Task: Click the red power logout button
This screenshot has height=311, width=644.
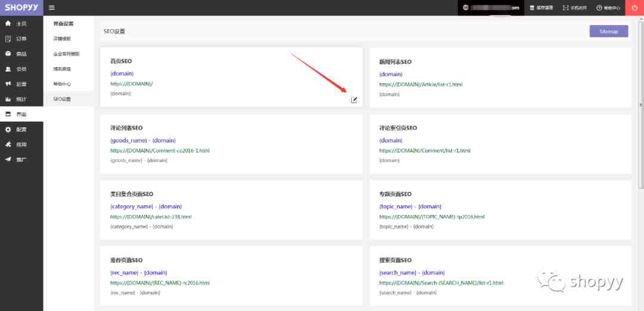Action: coord(634,8)
